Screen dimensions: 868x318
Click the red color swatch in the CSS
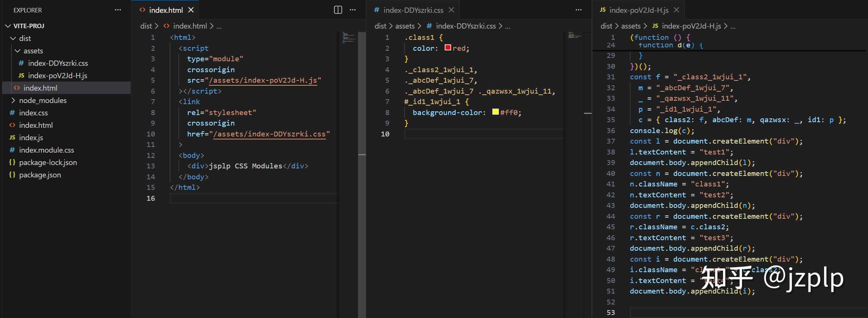click(448, 48)
